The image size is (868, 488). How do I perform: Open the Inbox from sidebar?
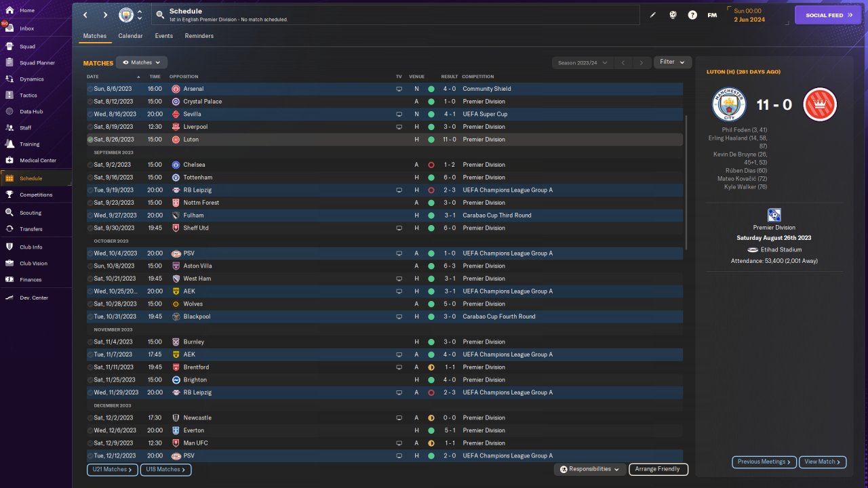(35, 28)
